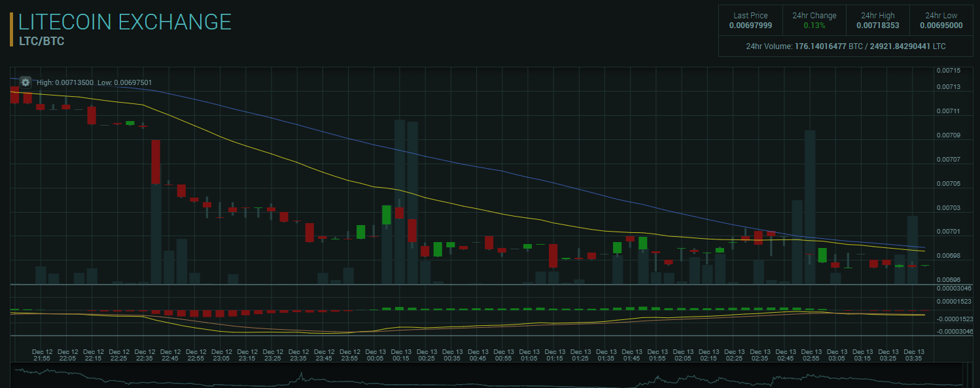
Task: Select 24hr low value 0.00695000
Action: [x=941, y=26]
